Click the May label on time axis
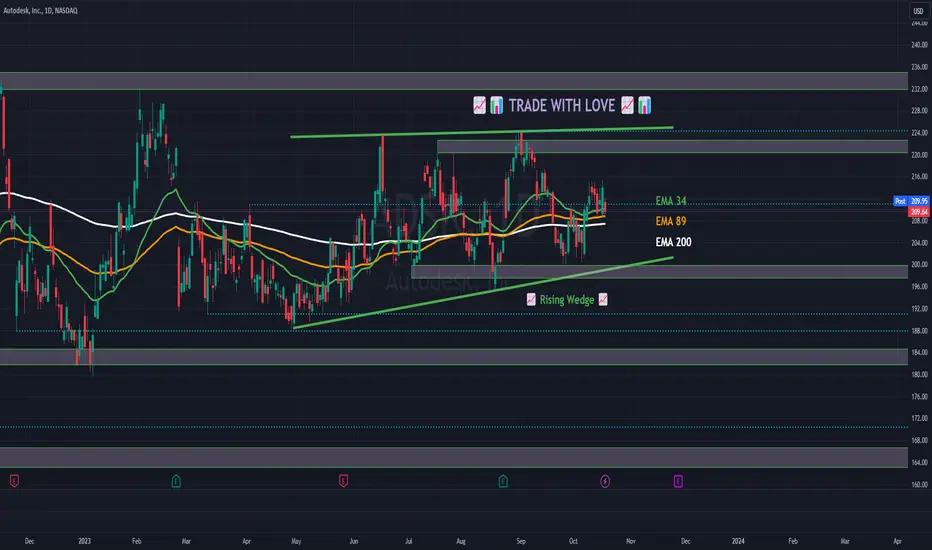Screen dimensions: 932x550 point(296,541)
